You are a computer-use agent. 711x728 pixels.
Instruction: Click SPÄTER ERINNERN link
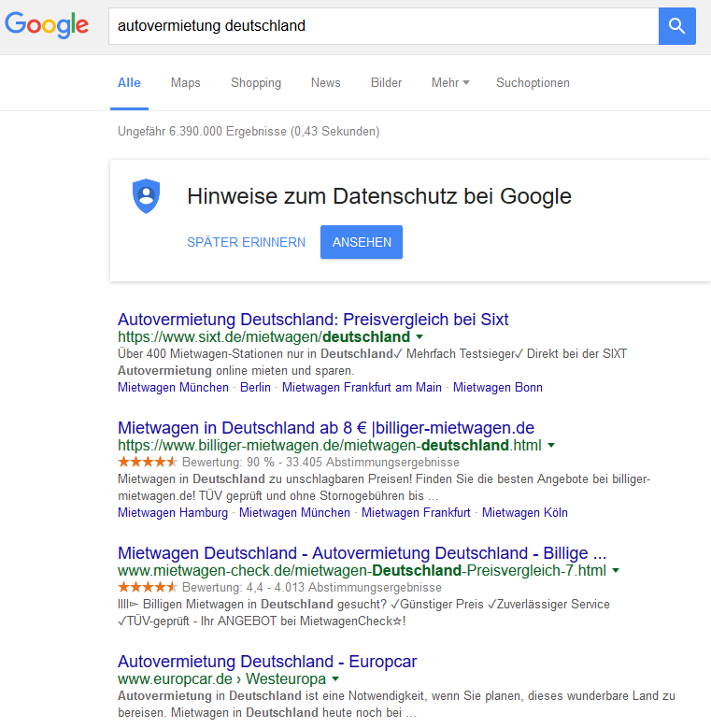tap(246, 242)
